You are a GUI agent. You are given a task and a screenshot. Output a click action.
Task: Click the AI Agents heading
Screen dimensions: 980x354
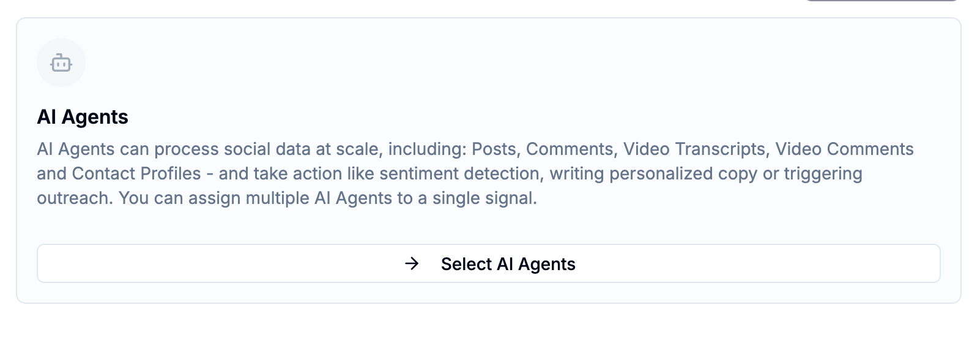tap(83, 116)
